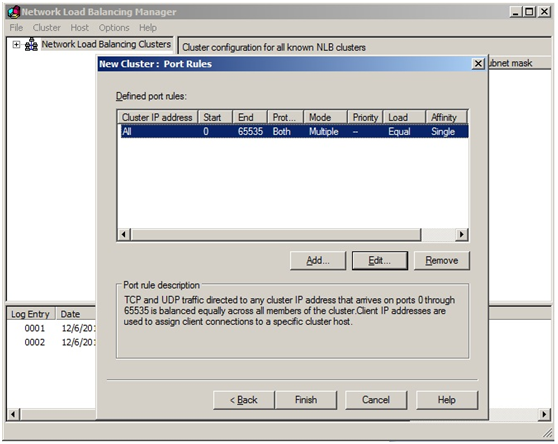The image size is (558, 444).
Task: Expand the Network Load Balancing Clusters node
Action: (x=16, y=44)
